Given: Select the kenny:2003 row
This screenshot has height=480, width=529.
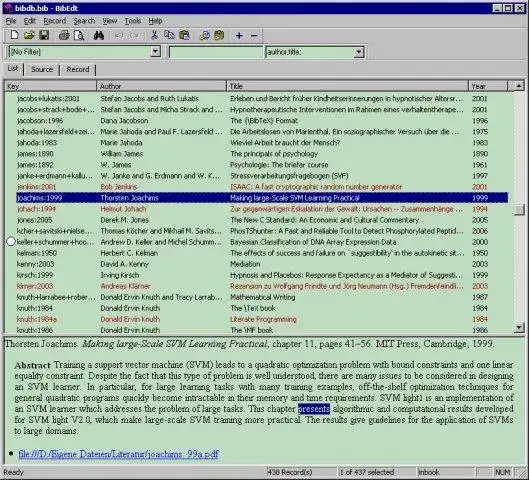Looking at the screenshot, I should coord(262,264).
